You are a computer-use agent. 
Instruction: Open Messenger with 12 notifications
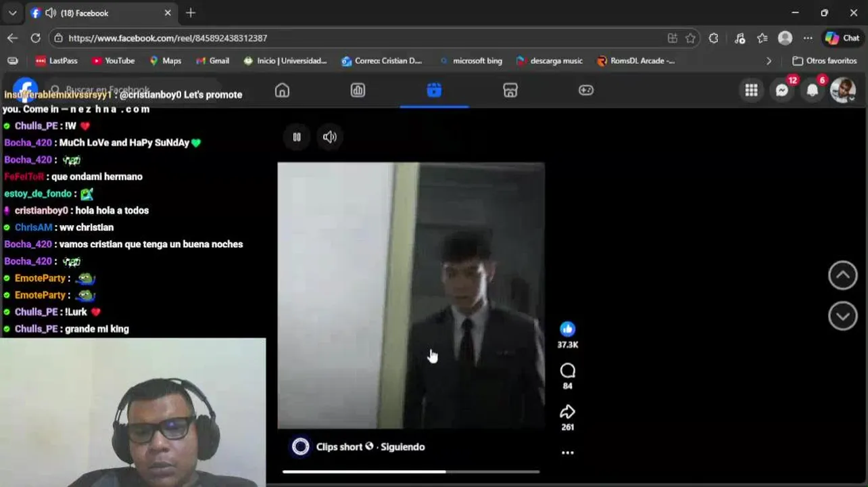tap(782, 90)
